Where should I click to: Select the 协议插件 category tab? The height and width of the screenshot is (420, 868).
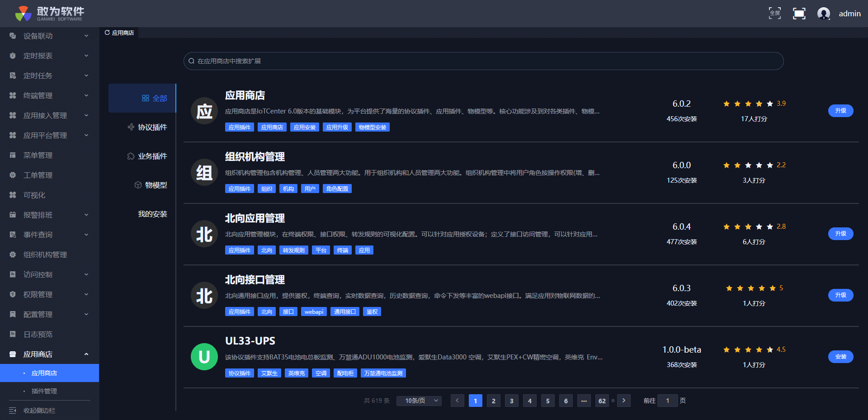[142, 127]
